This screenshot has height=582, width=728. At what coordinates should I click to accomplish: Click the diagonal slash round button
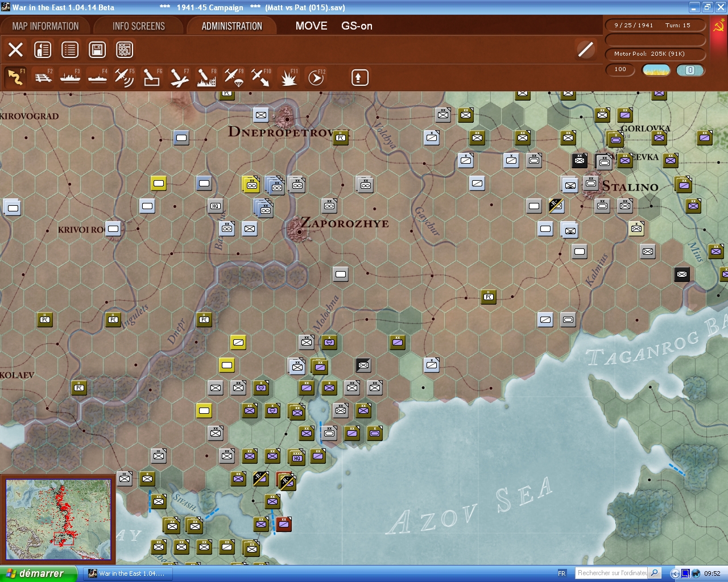(x=586, y=49)
